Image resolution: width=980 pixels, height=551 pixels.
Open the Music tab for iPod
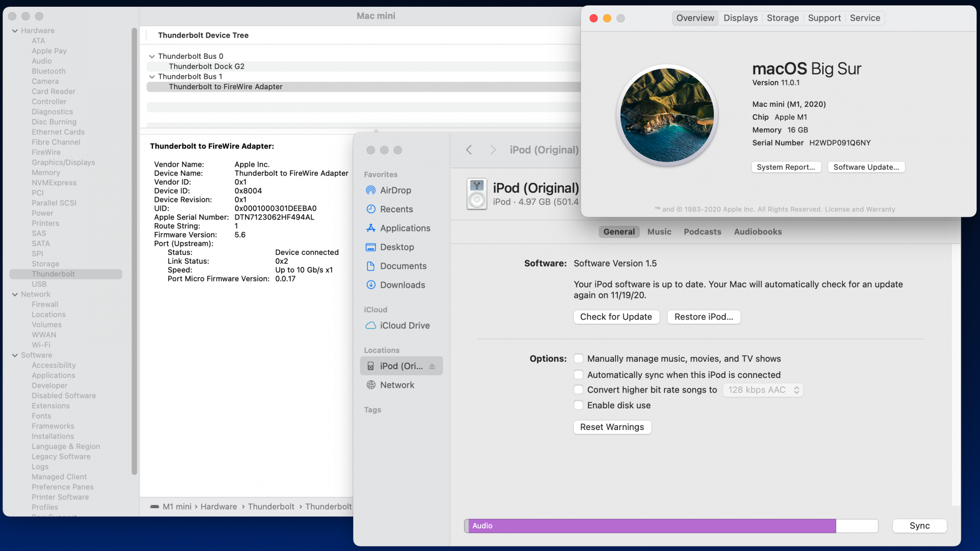point(659,232)
